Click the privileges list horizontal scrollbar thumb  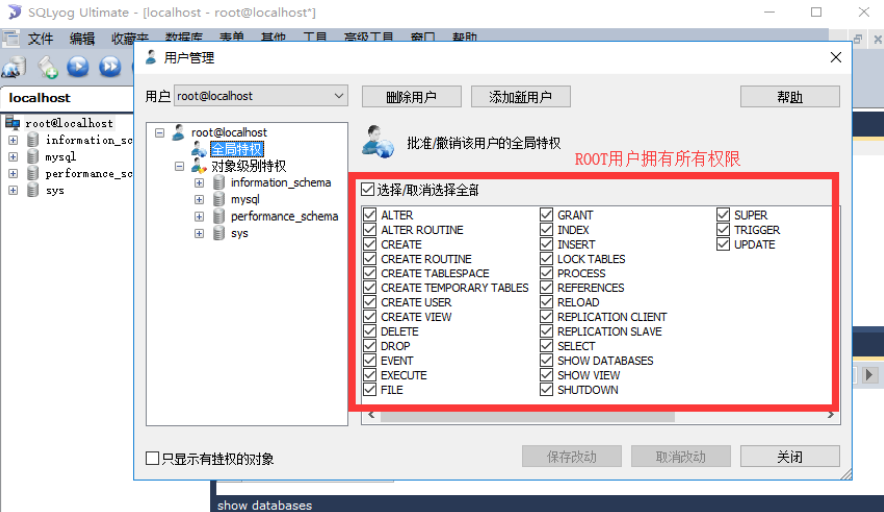point(527,416)
